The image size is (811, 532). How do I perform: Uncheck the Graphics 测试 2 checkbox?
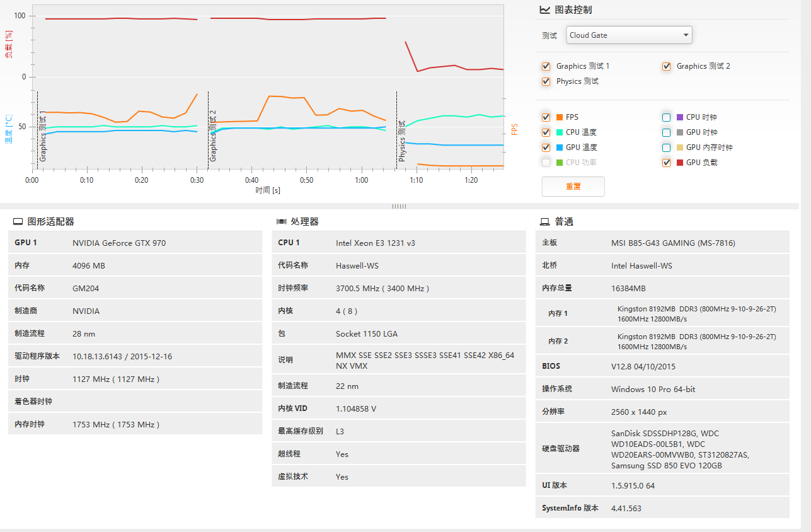point(666,66)
